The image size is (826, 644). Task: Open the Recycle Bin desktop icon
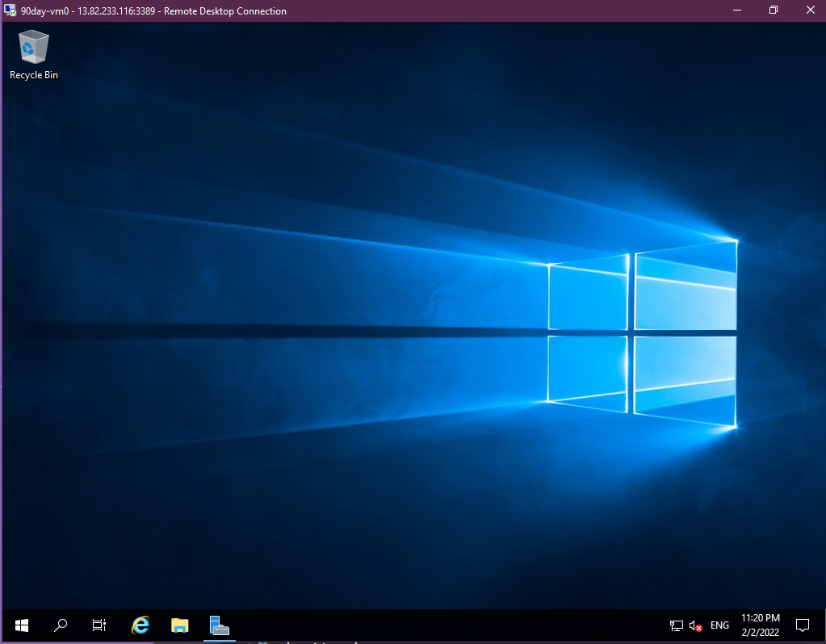[33, 48]
